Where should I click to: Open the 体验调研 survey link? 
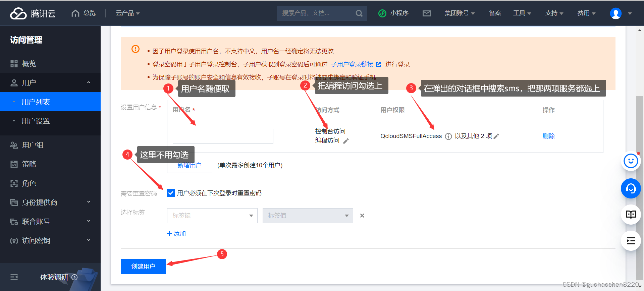click(59, 277)
